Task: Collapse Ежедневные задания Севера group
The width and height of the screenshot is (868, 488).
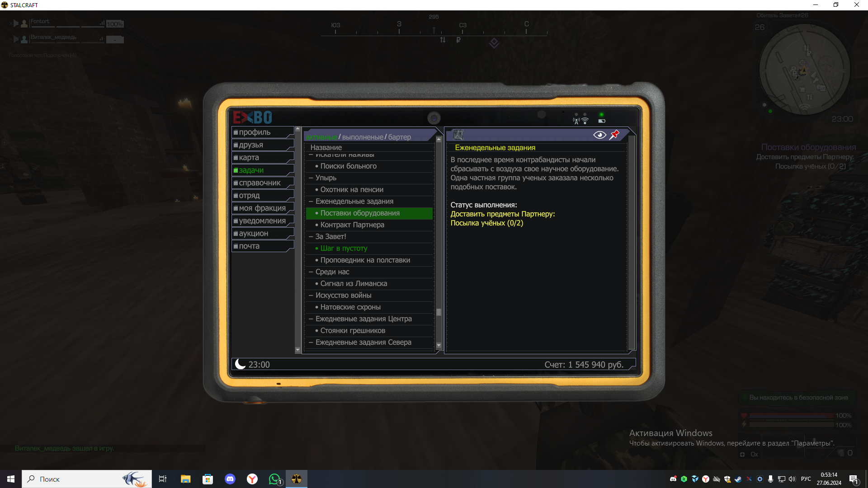Action: 311,343
